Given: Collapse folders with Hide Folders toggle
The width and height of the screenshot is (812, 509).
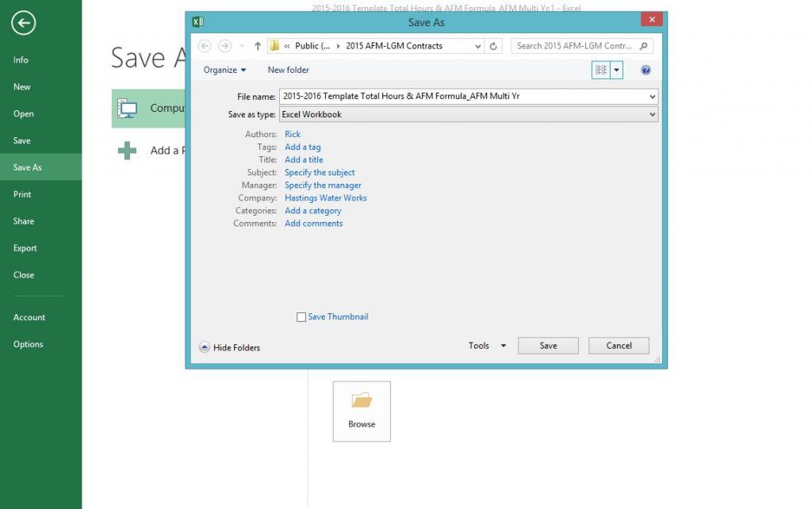Looking at the screenshot, I should tap(229, 347).
